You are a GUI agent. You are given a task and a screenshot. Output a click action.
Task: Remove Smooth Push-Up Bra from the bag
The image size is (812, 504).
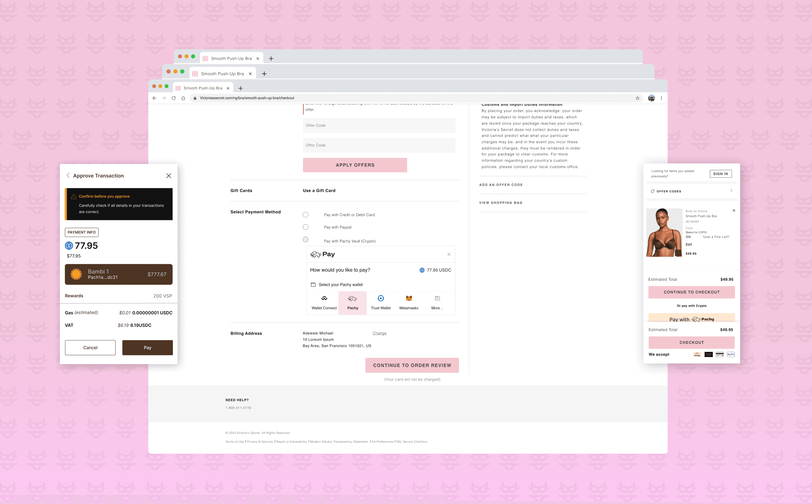coord(734,211)
